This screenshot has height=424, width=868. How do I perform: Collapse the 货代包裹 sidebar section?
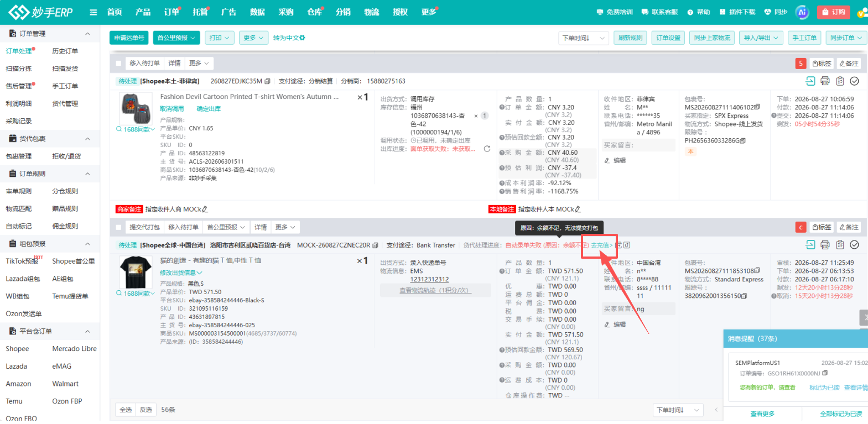tap(87, 139)
